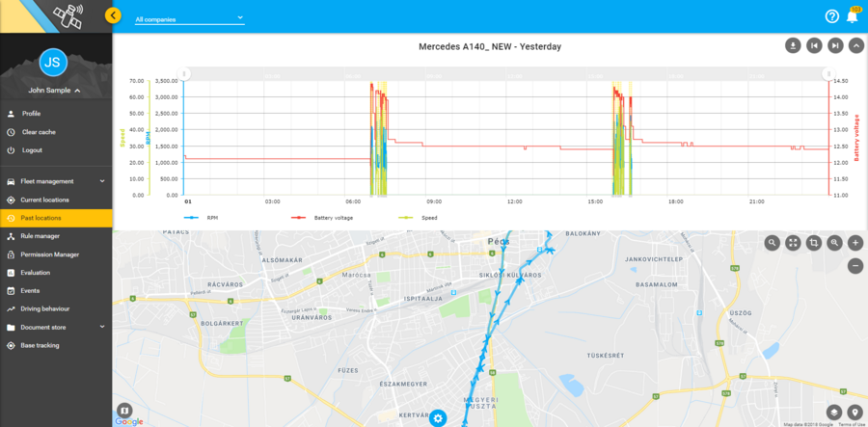868x427 pixels.
Task: Fit map to fullscreen extent
Action: click(793, 243)
